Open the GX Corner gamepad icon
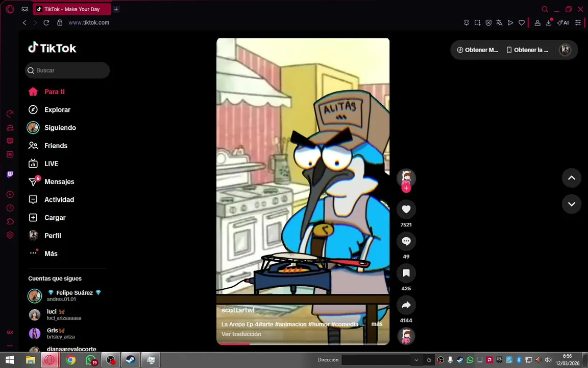Screen dimensions: 588x368 tap(24, 9)
